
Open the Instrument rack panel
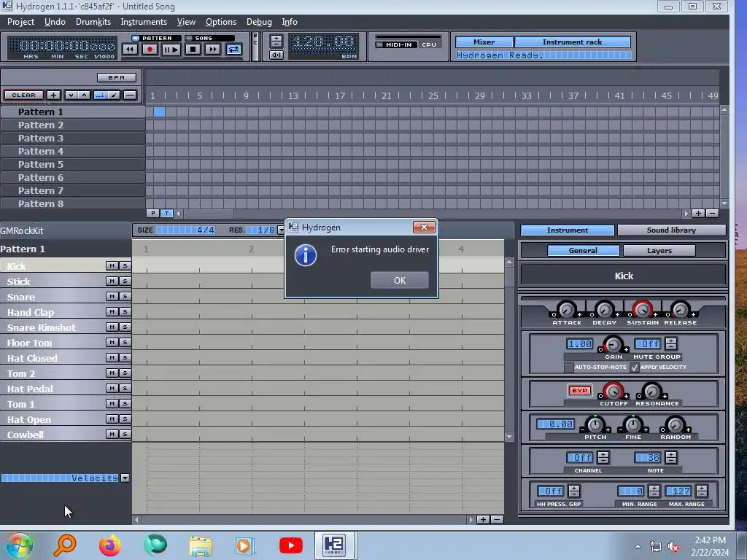[x=572, y=42]
